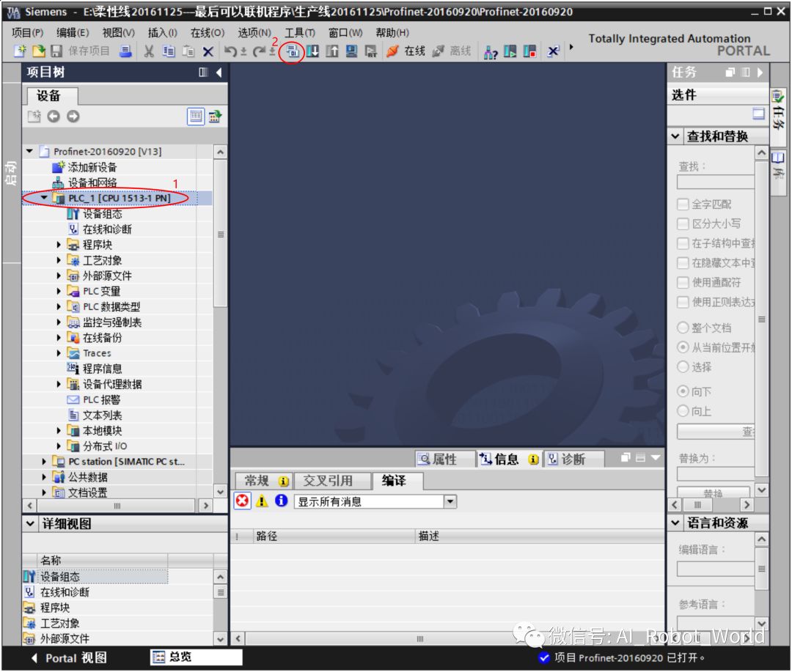Collapse 语言和资源 section

[x=675, y=523]
